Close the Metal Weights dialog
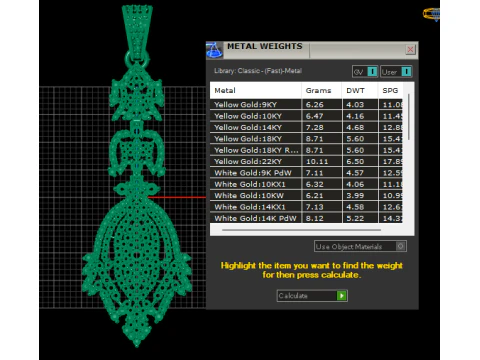The width and height of the screenshot is (480, 360). pyautogui.click(x=410, y=50)
